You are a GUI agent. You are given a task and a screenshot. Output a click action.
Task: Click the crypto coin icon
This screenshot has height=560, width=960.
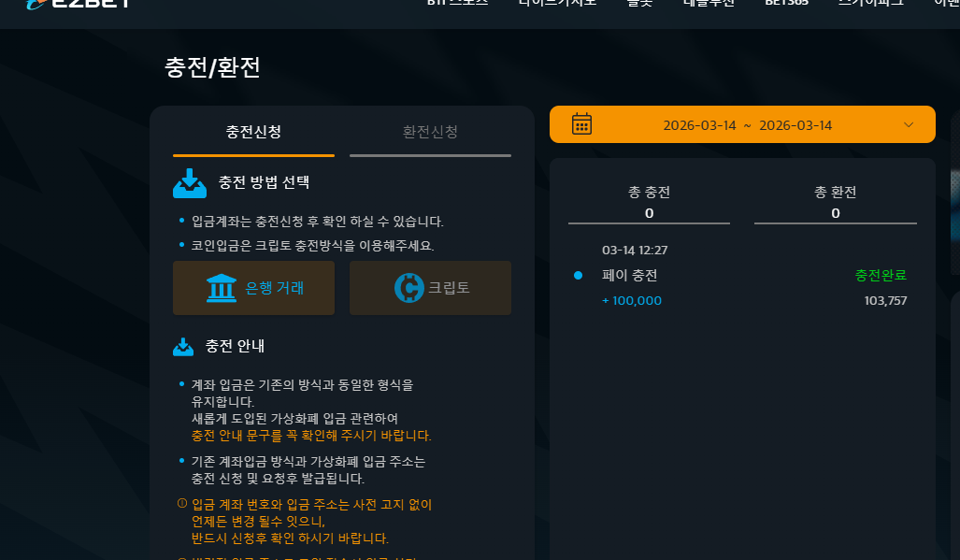pos(409,288)
